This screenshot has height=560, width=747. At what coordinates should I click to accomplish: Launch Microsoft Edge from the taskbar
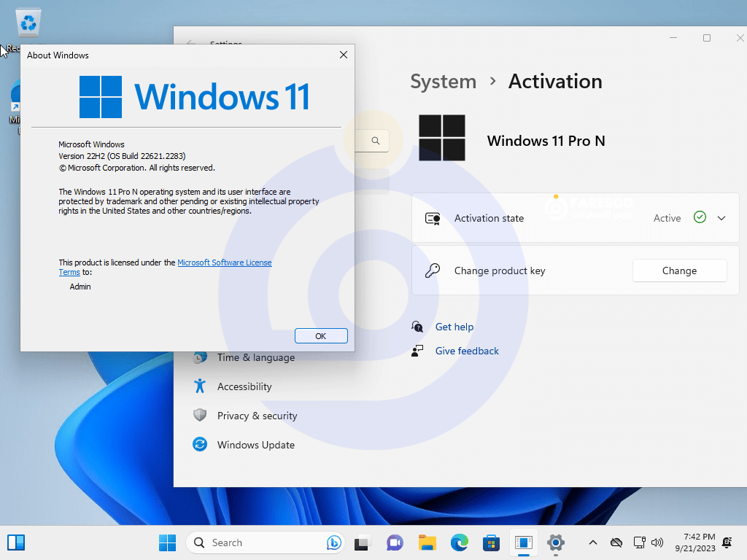[460, 542]
